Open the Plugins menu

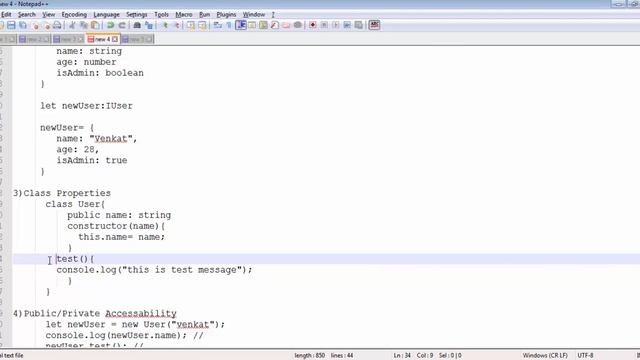(226, 14)
